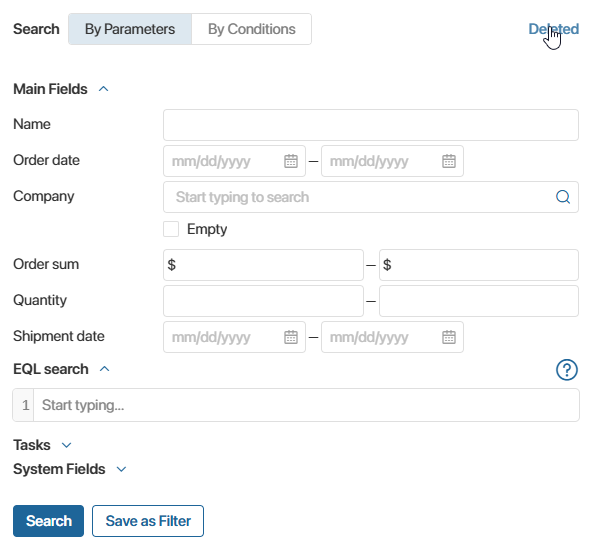Open calendar for Shipment date start
This screenshot has height=548, width=589.
click(x=291, y=337)
